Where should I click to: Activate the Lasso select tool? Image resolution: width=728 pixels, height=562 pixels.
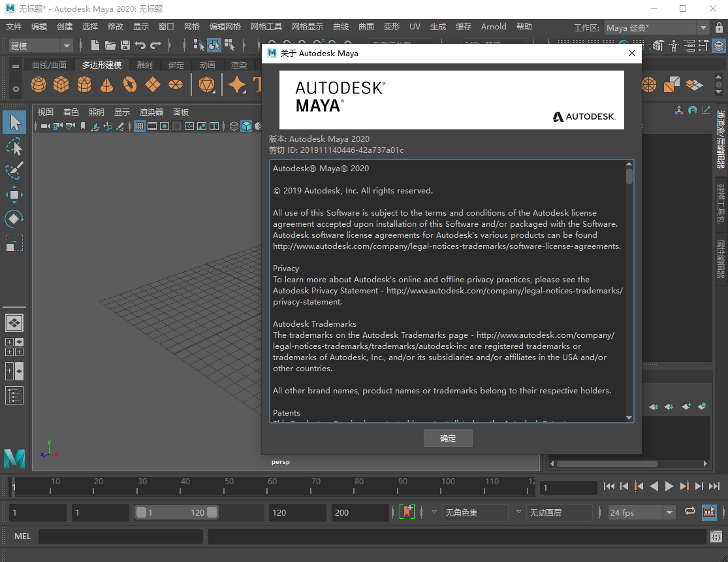14,146
